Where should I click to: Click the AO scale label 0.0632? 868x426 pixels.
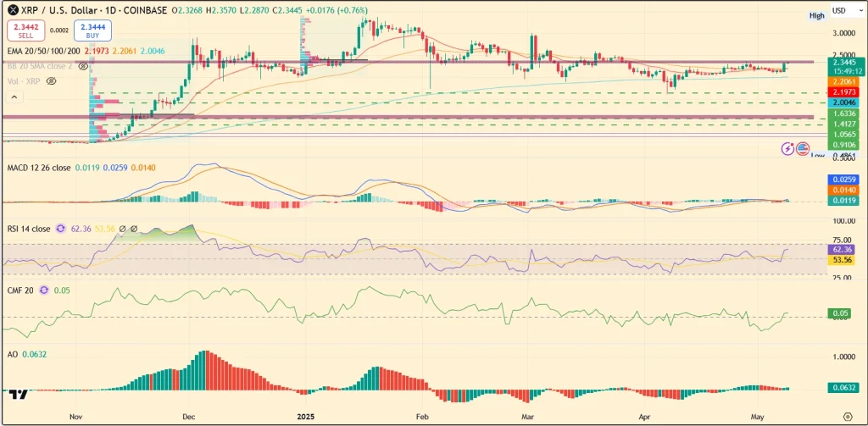pyautogui.click(x=842, y=388)
